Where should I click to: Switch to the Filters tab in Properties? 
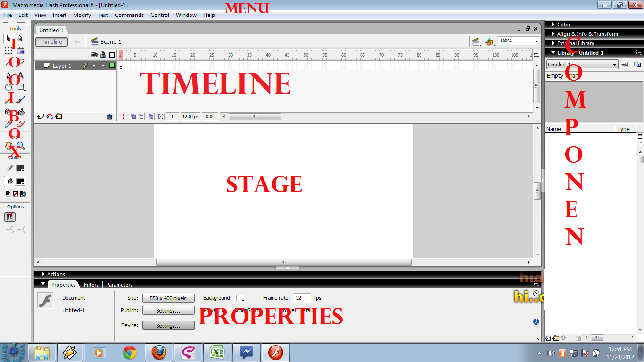pyautogui.click(x=91, y=284)
